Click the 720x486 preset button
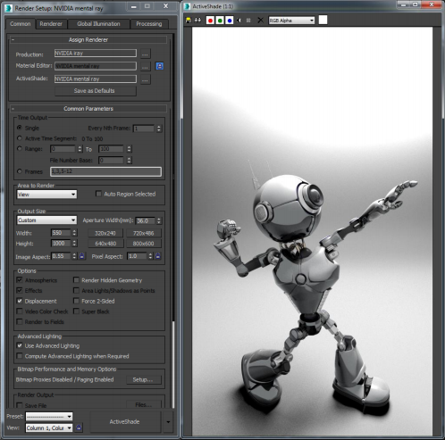Screen dimensions: 445x440 tap(144, 233)
